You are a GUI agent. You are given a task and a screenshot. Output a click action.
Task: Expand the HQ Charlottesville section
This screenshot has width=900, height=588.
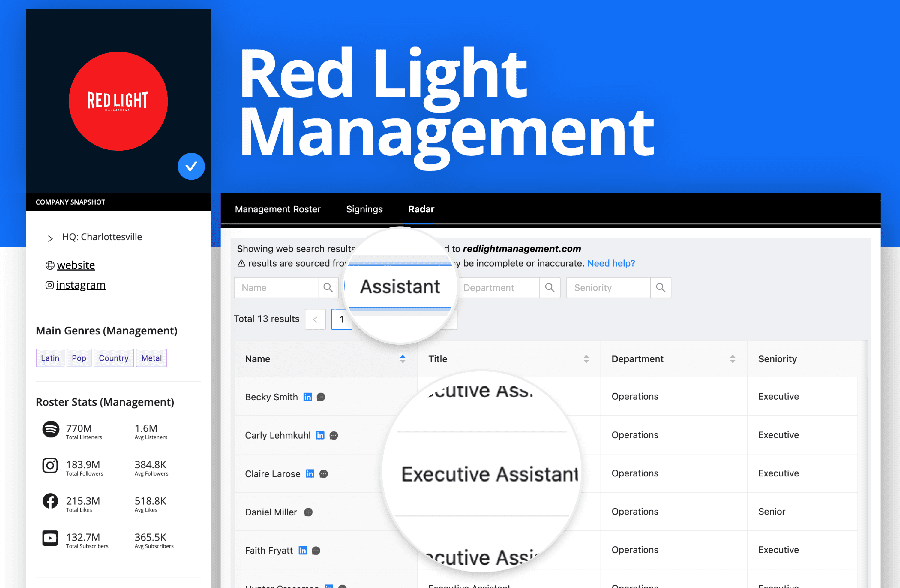pos(50,238)
